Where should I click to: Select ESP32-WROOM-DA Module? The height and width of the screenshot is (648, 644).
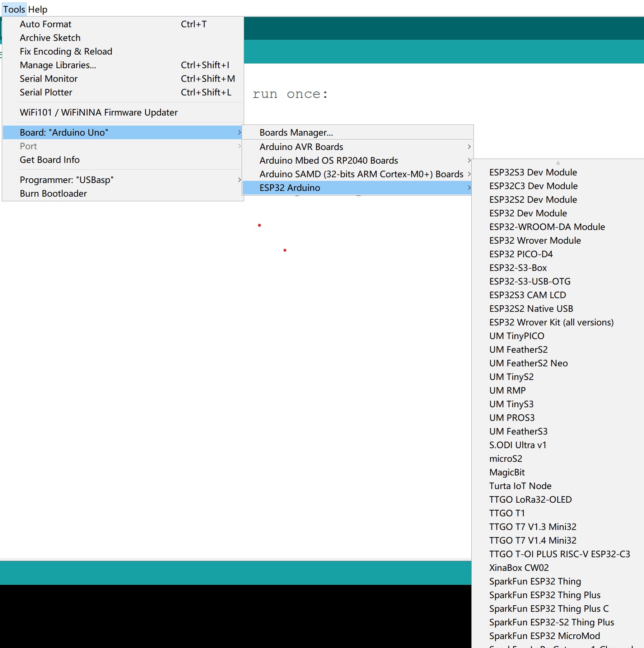[558, 227]
